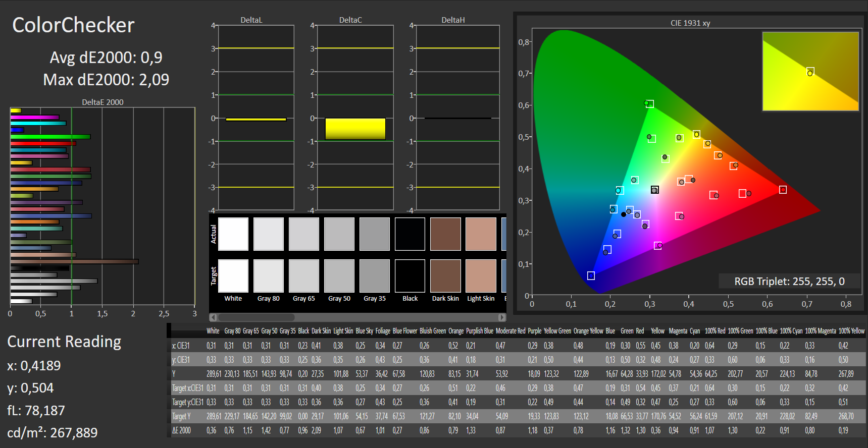Click the 100% Yellow column header

point(851,331)
